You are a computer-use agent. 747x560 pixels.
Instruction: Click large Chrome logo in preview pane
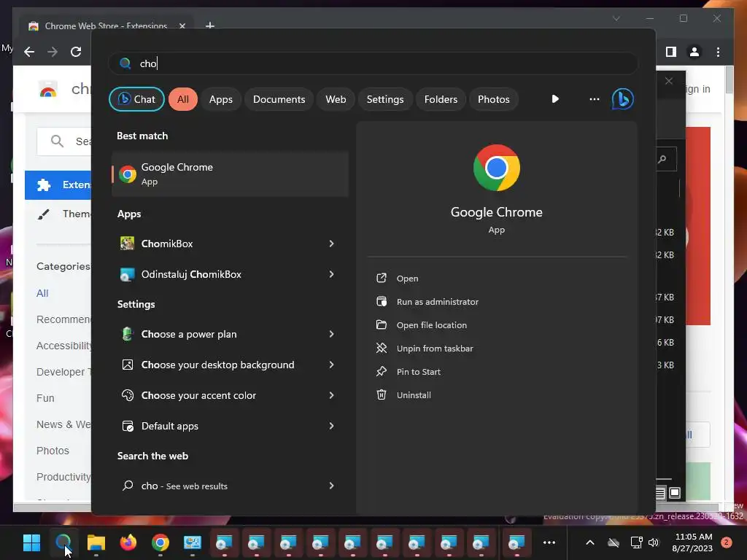[496, 168]
